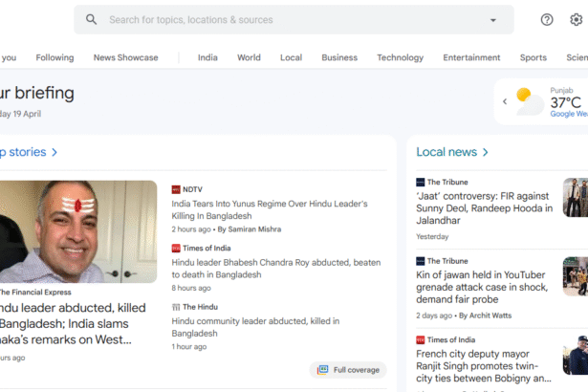The width and height of the screenshot is (588, 392).
Task: Open India Tears Into Yunus Regime article
Action: [x=269, y=209]
